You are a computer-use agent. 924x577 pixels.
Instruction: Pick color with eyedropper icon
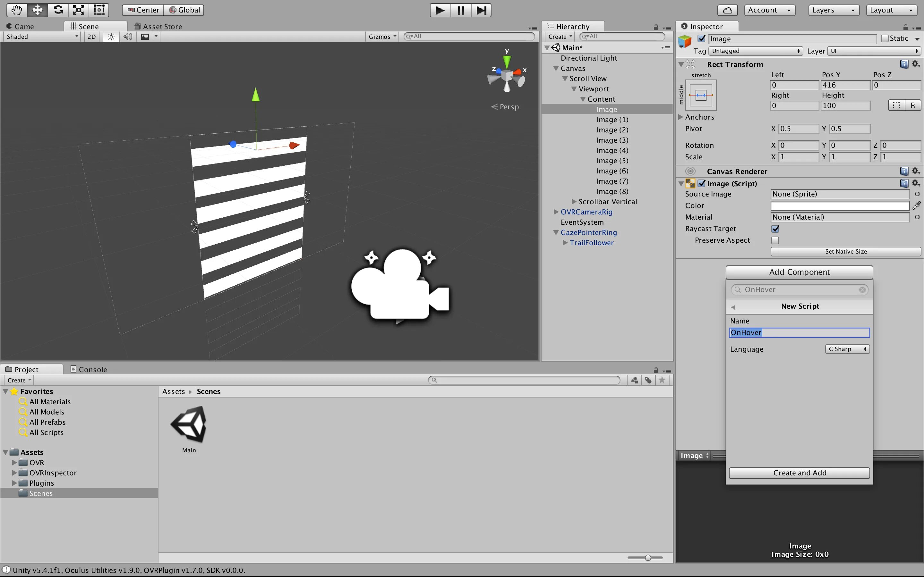pos(916,206)
